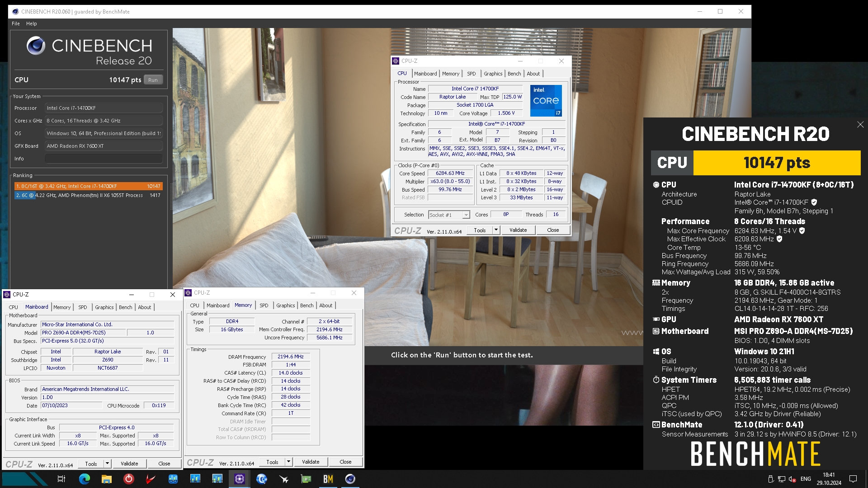Select CPU tab in CPU-Z Mainboard window

point(14,307)
